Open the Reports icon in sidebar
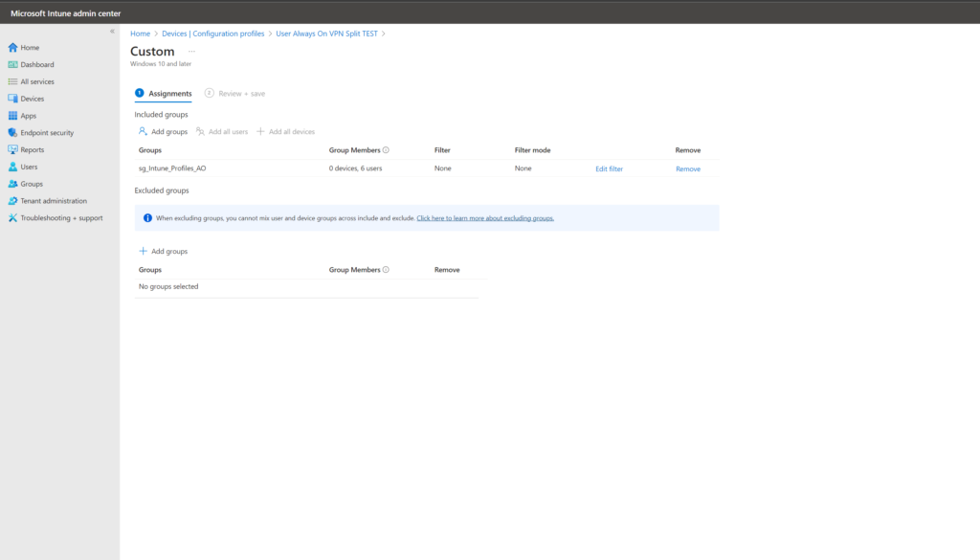Image resolution: width=980 pixels, height=560 pixels. pyautogui.click(x=12, y=150)
